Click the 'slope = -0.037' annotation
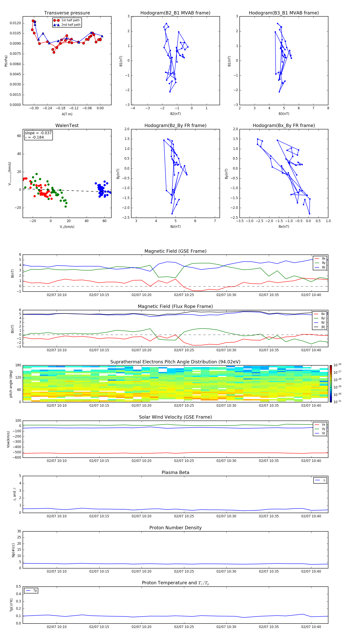The height and width of the screenshot is (644, 351). [x=38, y=133]
